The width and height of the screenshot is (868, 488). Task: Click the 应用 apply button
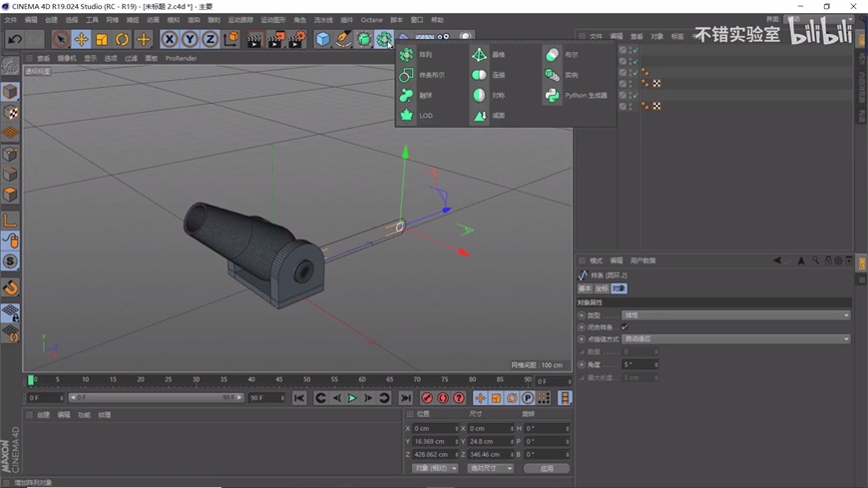point(547,468)
